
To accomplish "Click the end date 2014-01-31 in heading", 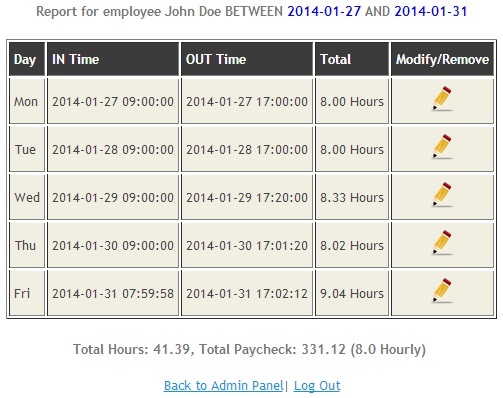I will pyautogui.click(x=431, y=11).
